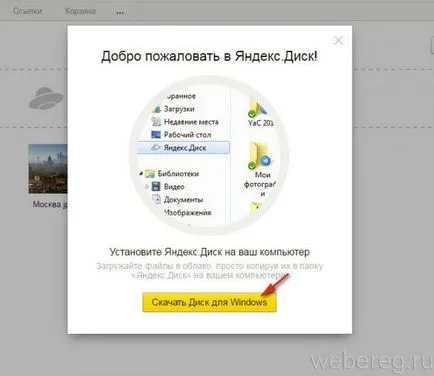The image size is (434, 376).
Task: Open the Ссылки tab behind the dialog
Action: (27, 11)
